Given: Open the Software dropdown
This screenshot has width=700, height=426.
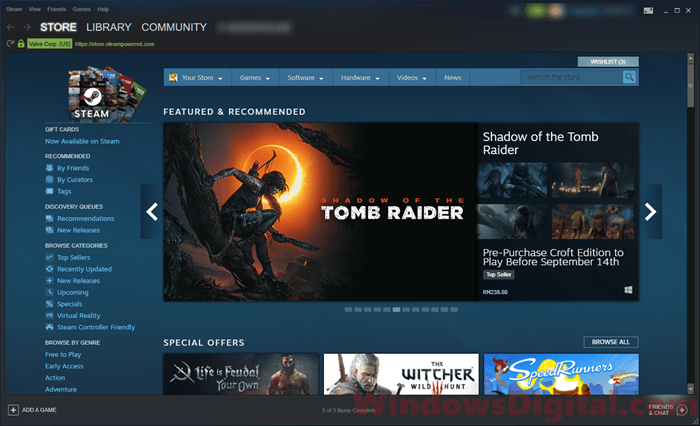Looking at the screenshot, I should click(x=305, y=77).
